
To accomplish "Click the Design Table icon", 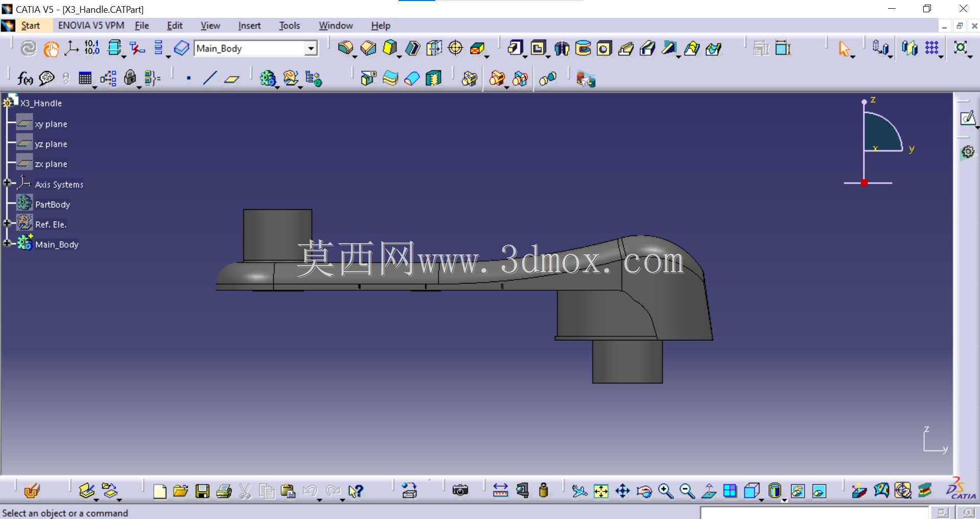I will pyautogui.click(x=85, y=78).
